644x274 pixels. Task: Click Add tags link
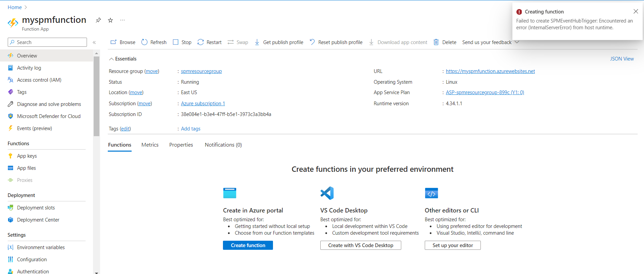191,129
